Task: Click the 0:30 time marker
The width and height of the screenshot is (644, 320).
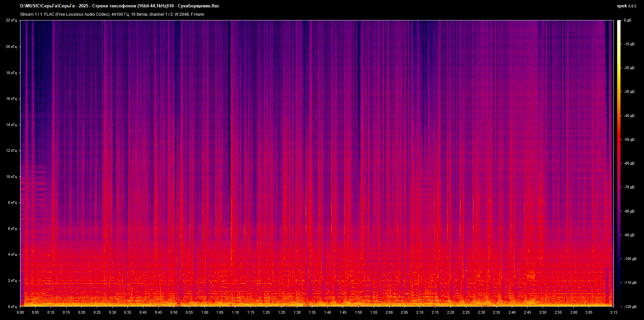Action: [x=112, y=313]
